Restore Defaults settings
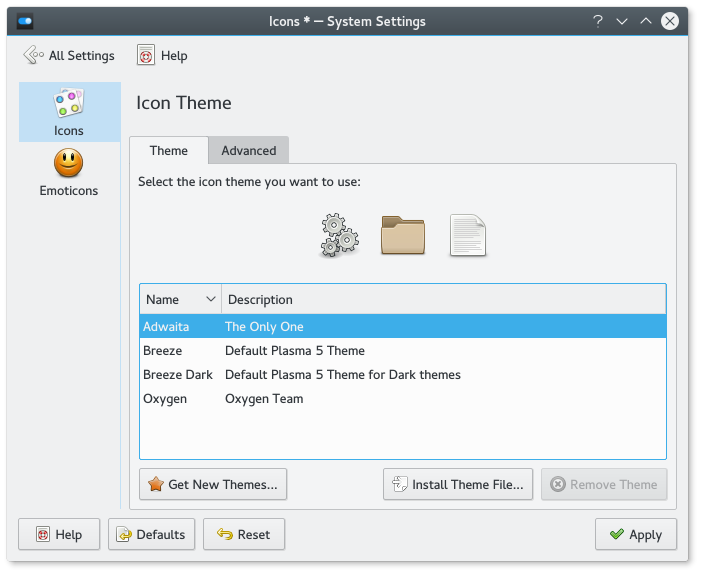The height and width of the screenshot is (574, 701). coord(151,534)
